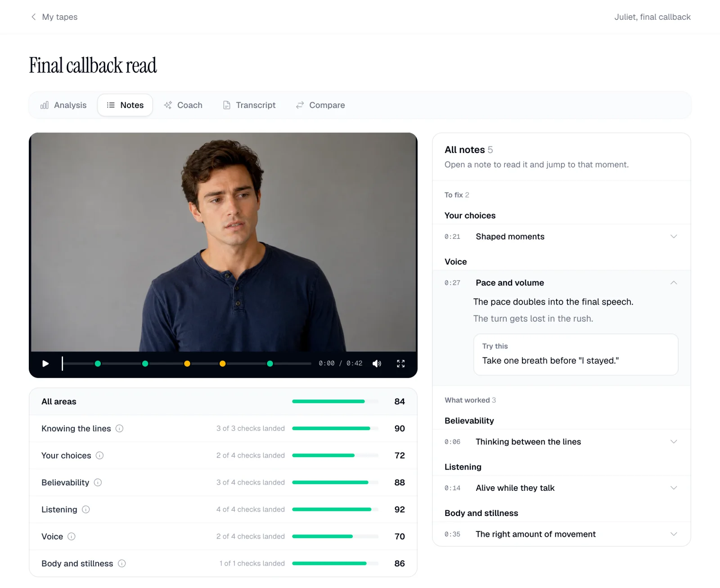
Task: Click the 0:21 timestamp on Shaped moments
Action: point(452,237)
